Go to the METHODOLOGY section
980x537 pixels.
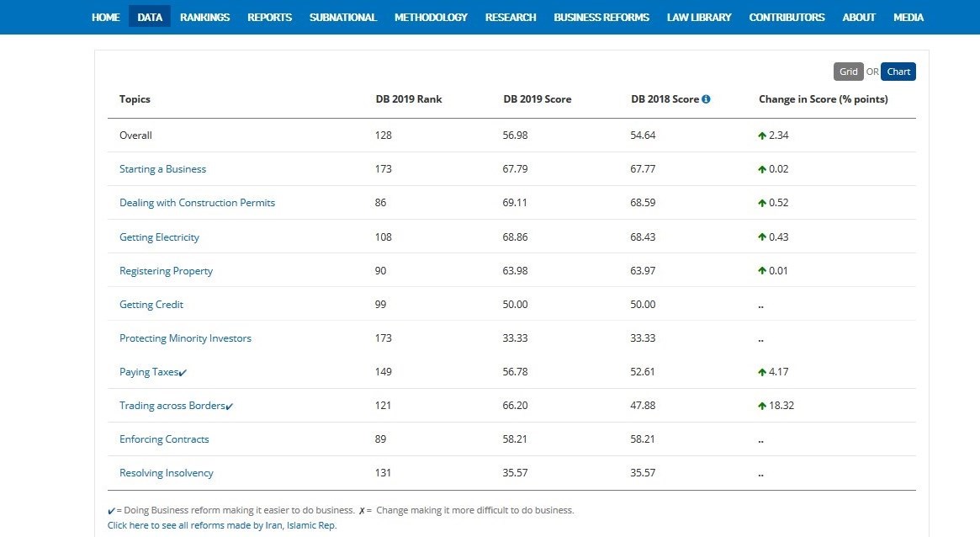(x=431, y=17)
